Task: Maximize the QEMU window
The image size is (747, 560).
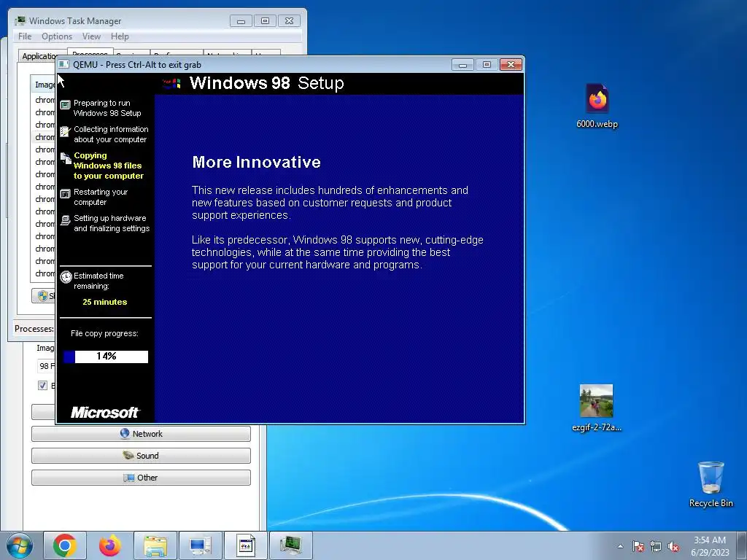Action: click(x=487, y=65)
